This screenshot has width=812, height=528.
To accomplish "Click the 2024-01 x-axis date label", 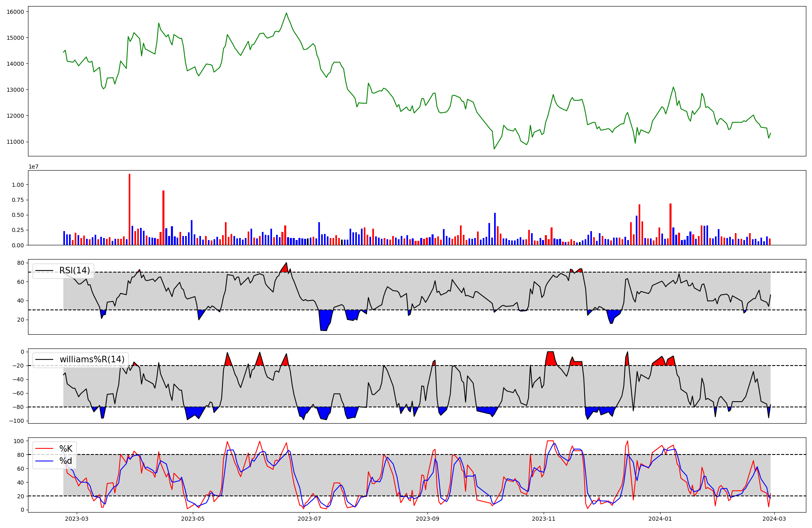I will click(660, 519).
